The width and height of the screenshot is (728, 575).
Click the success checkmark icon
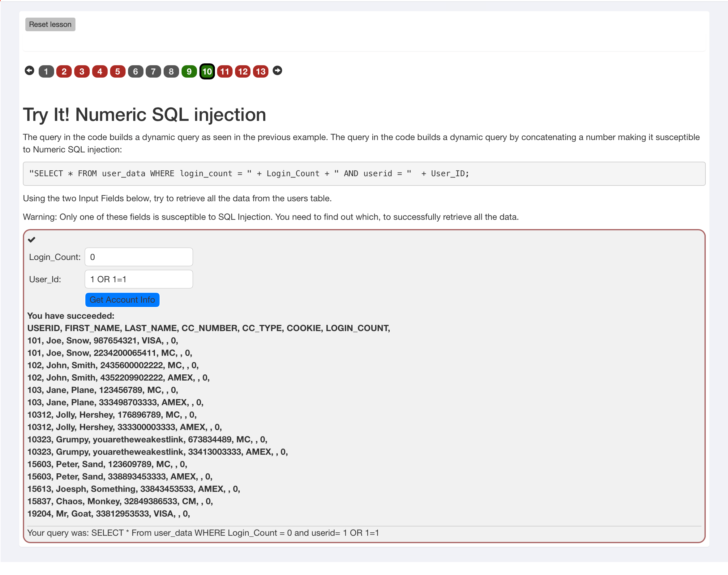coord(32,240)
